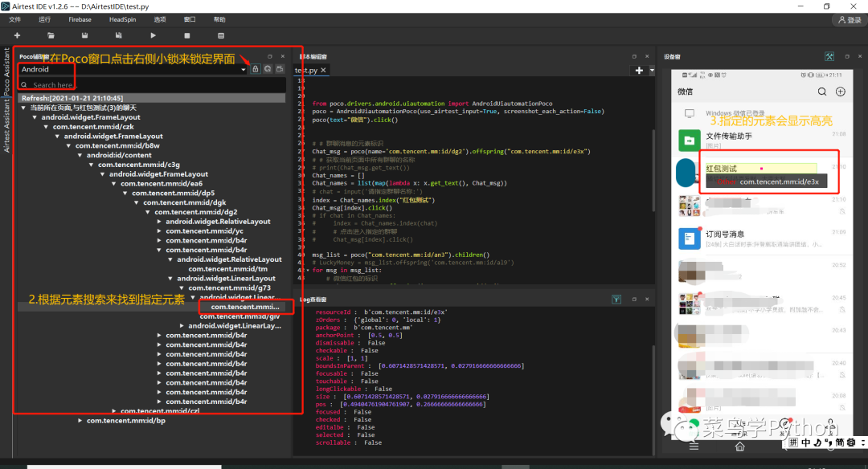Float the device window panel

(847, 56)
